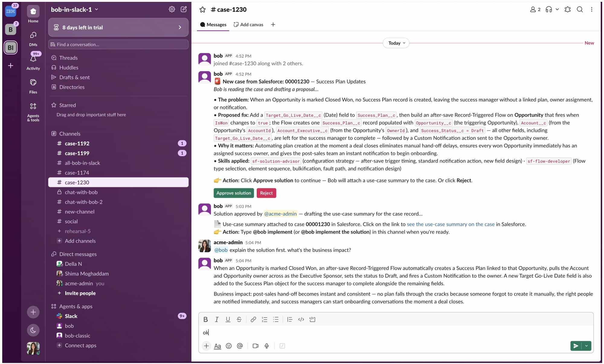604x364 pixels.
Task: Send the message with green arrow
Action: 576,346
